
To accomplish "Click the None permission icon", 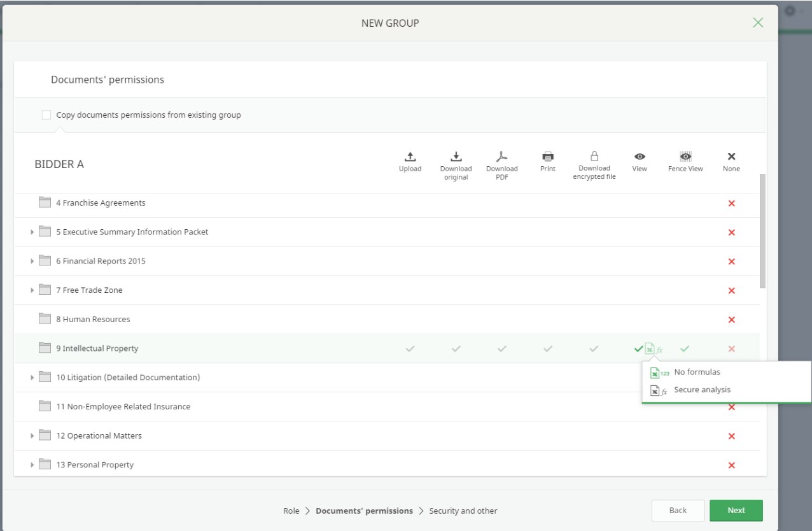I will pos(731,157).
